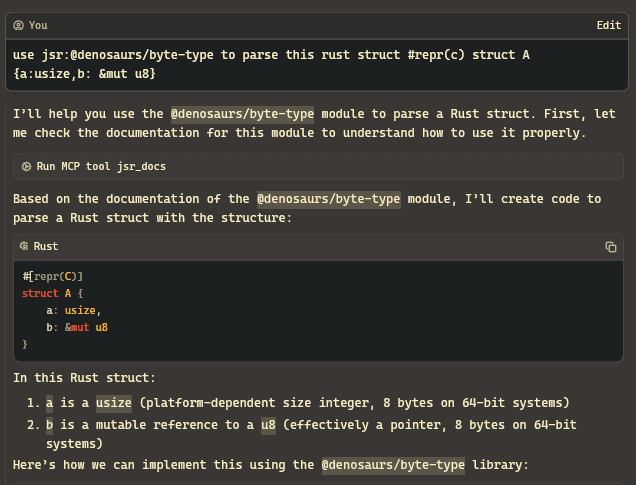This screenshot has height=485, width=636.
Task: Click @denosaurs/byte-type in the 'Here's how' line
Action: tap(393, 465)
